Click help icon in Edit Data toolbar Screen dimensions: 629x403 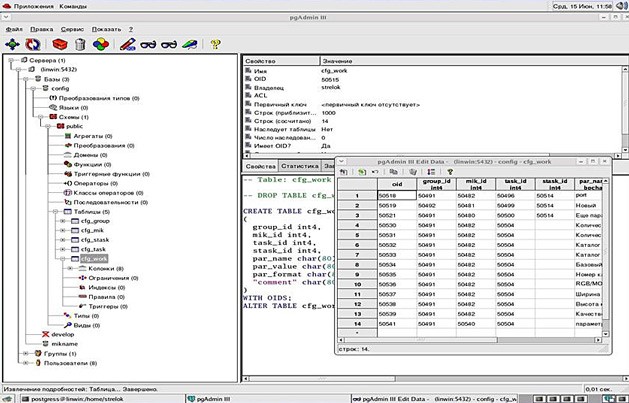click(x=450, y=172)
